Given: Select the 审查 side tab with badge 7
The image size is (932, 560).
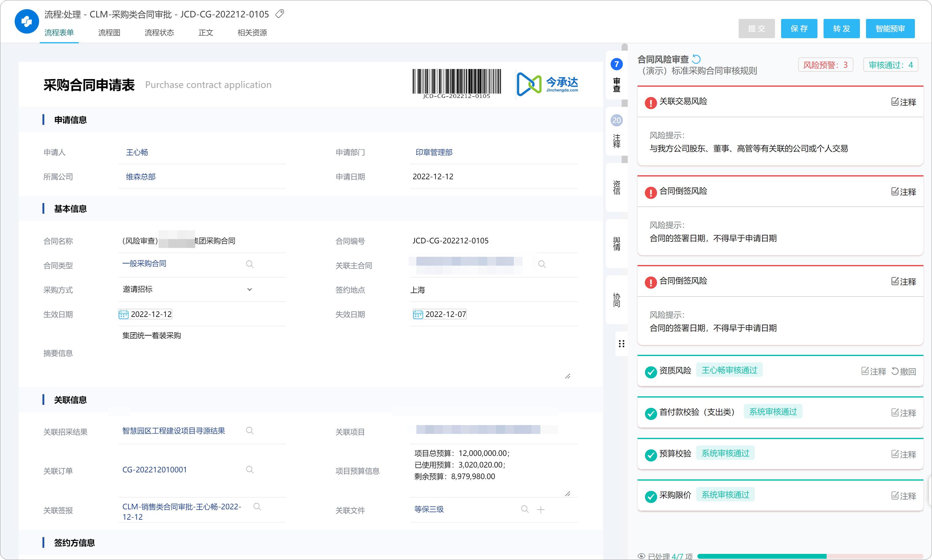Looking at the screenshot, I should pos(616,75).
